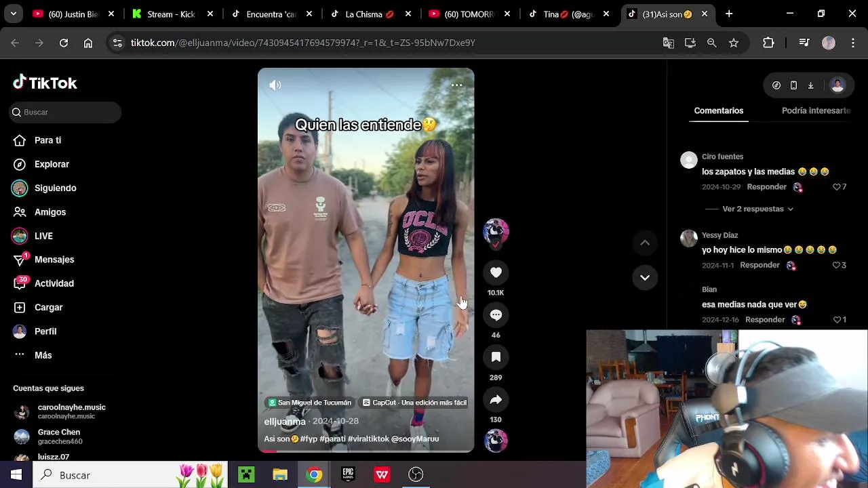Open Perfil page
The width and height of the screenshot is (868, 488).
click(x=45, y=331)
